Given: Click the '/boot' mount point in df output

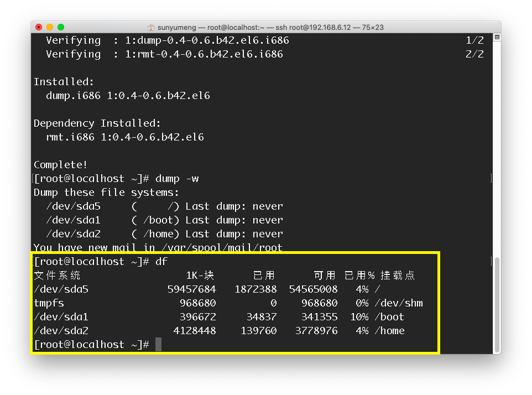Looking at the screenshot, I should (x=389, y=317).
